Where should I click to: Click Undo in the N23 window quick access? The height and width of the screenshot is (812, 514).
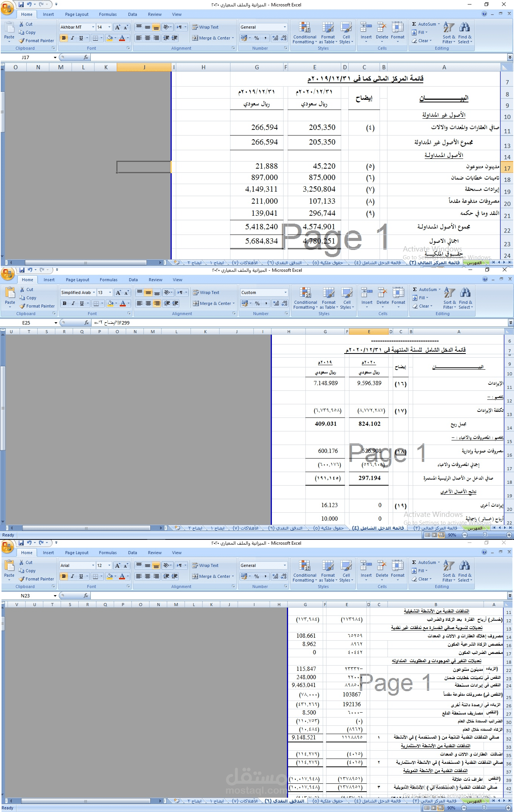(29, 543)
